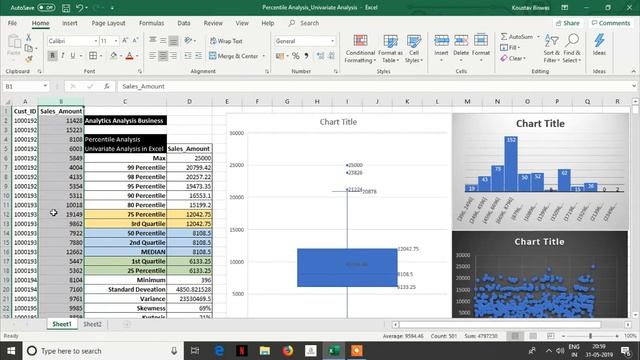This screenshot has width=640, height=360.
Task: Click the Cut scissors icon
Action: [29, 38]
